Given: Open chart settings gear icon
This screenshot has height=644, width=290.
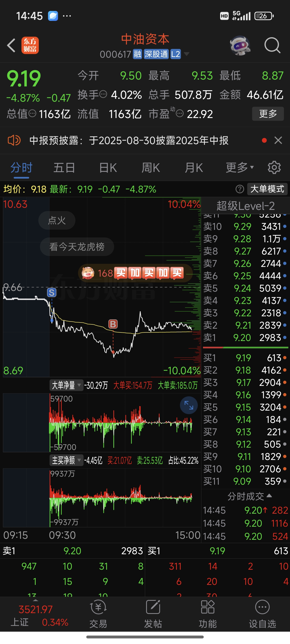Looking at the screenshot, I should (x=274, y=167).
